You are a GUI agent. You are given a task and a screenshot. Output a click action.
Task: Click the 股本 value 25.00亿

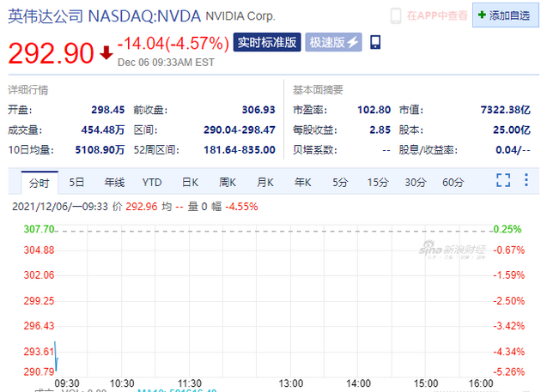512,130
